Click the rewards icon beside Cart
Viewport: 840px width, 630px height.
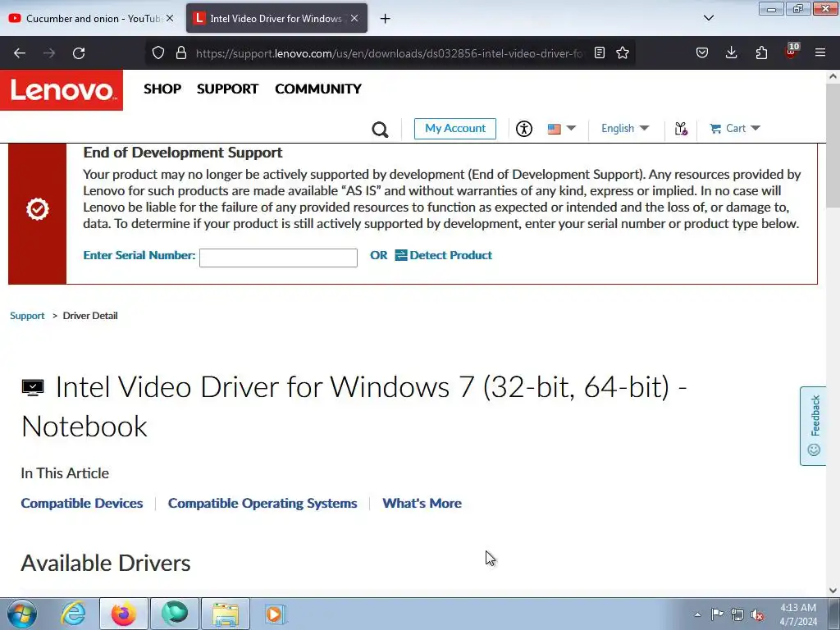(x=681, y=129)
